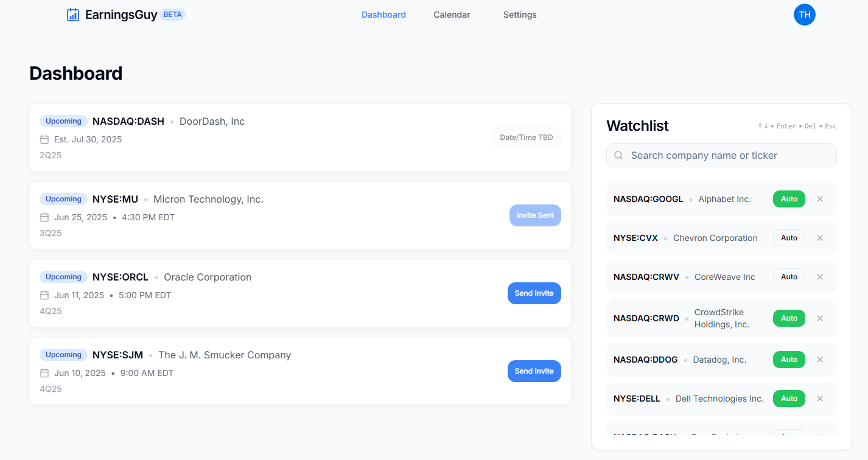Click The J. M. Smucker Company name
The image size is (868, 460).
pyautogui.click(x=225, y=355)
